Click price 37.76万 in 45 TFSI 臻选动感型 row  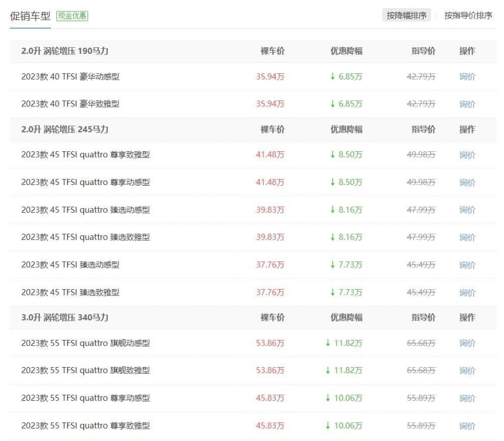pyautogui.click(x=270, y=265)
